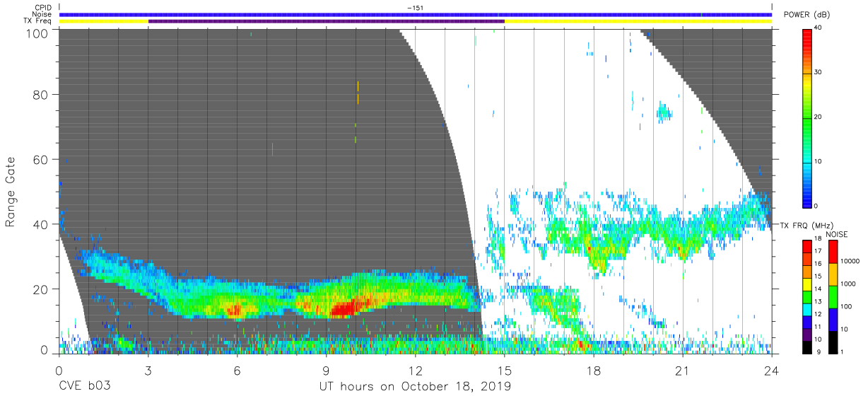The width and height of the screenshot is (868, 401).
Task: Click the '21' tick on UT hours axis
Action: [x=682, y=370]
